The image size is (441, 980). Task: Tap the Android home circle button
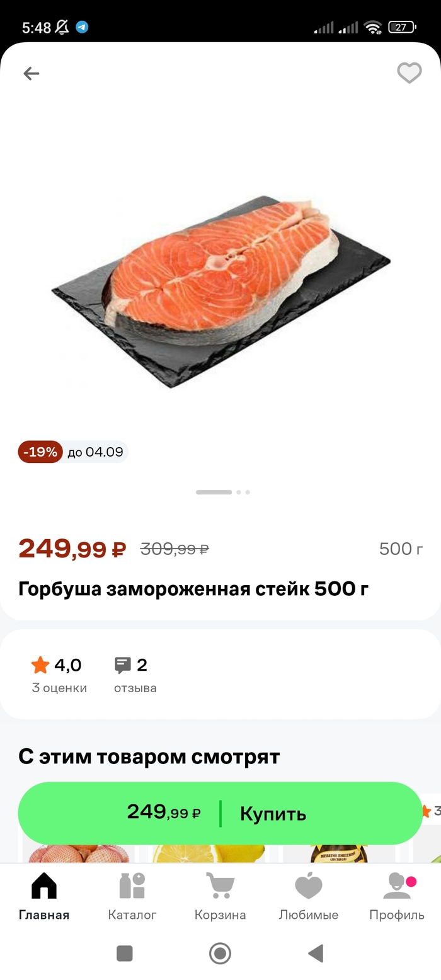[x=220, y=954]
